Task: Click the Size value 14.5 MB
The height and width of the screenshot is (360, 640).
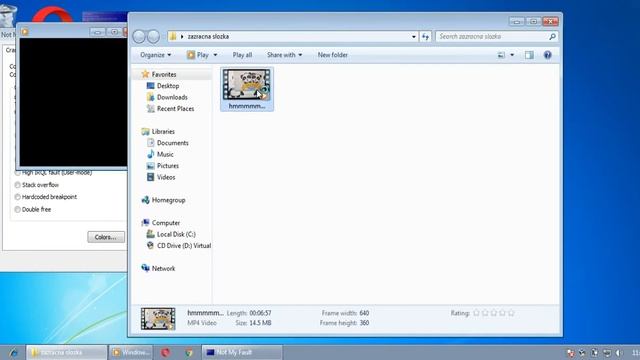Action: point(260,323)
